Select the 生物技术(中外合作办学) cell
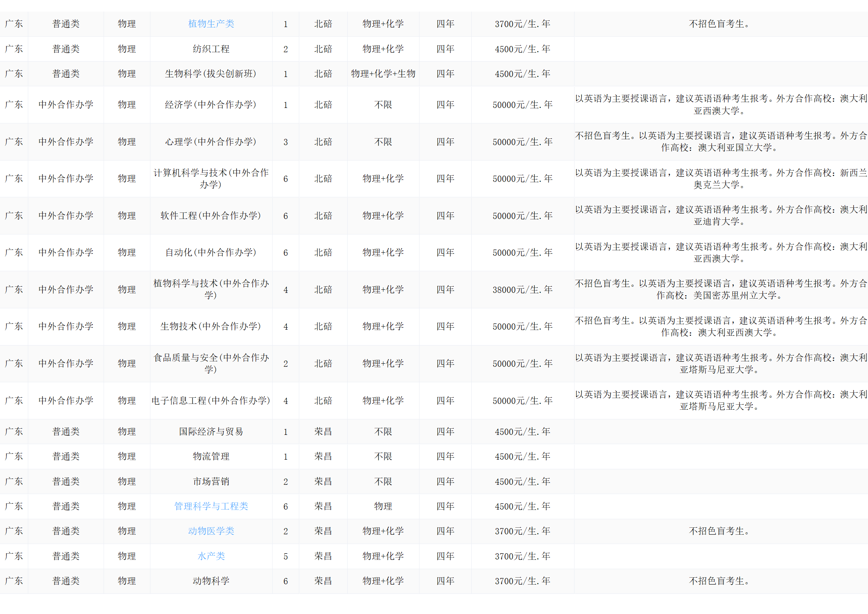The width and height of the screenshot is (868, 614). coord(211,327)
